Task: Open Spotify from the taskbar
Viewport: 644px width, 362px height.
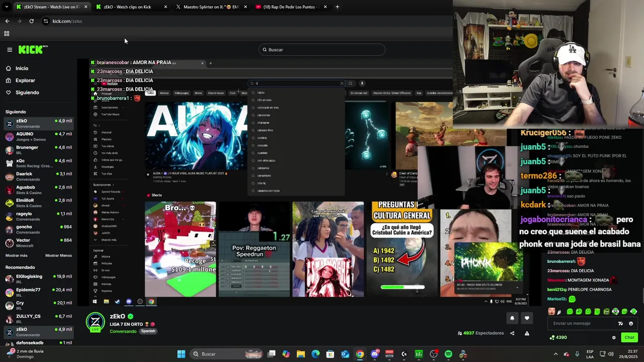Action: (448, 354)
